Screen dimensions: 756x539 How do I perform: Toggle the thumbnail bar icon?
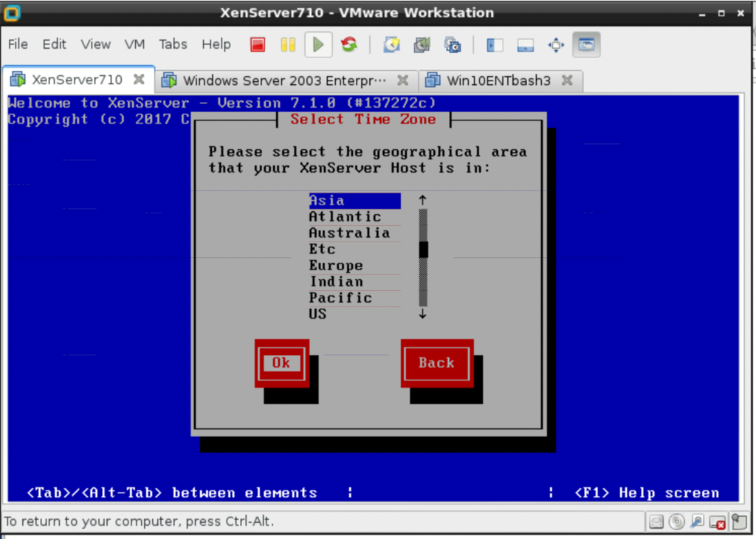[x=525, y=45]
